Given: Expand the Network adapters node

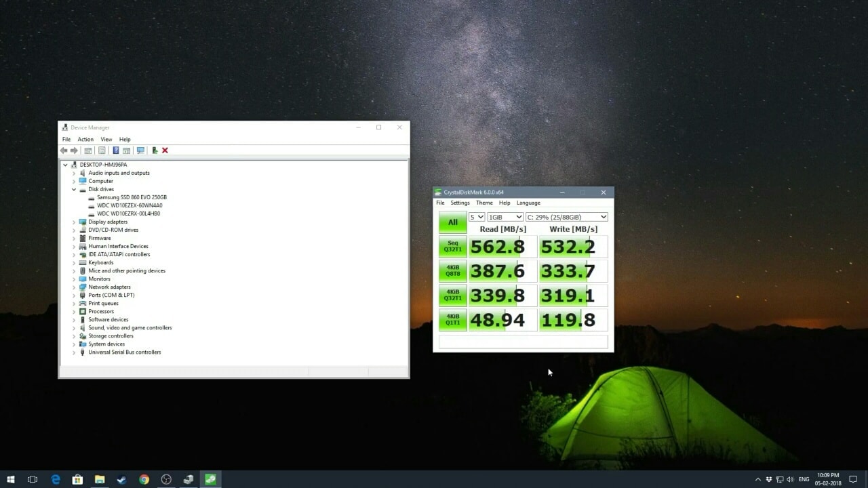Looking at the screenshot, I should [x=74, y=287].
